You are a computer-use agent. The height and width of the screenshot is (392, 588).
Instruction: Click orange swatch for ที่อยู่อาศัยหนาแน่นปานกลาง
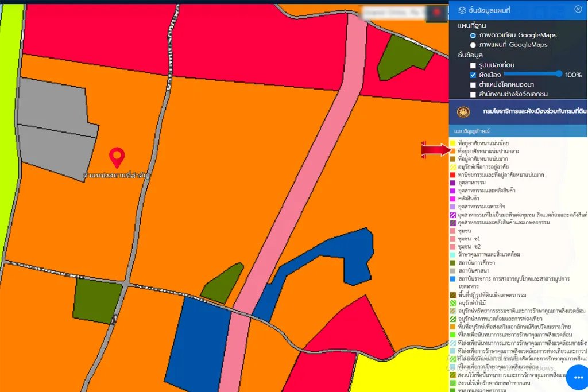[452, 151]
